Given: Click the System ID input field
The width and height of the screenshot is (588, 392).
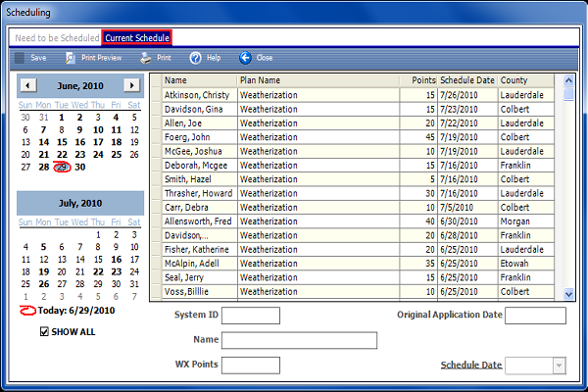Looking at the screenshot, I should (251, 316).
